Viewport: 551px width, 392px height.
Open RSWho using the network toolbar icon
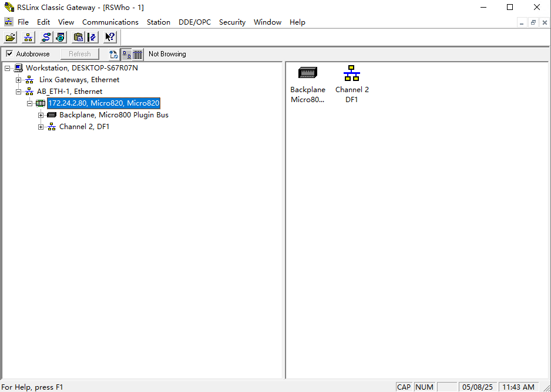tap(28, 37)
